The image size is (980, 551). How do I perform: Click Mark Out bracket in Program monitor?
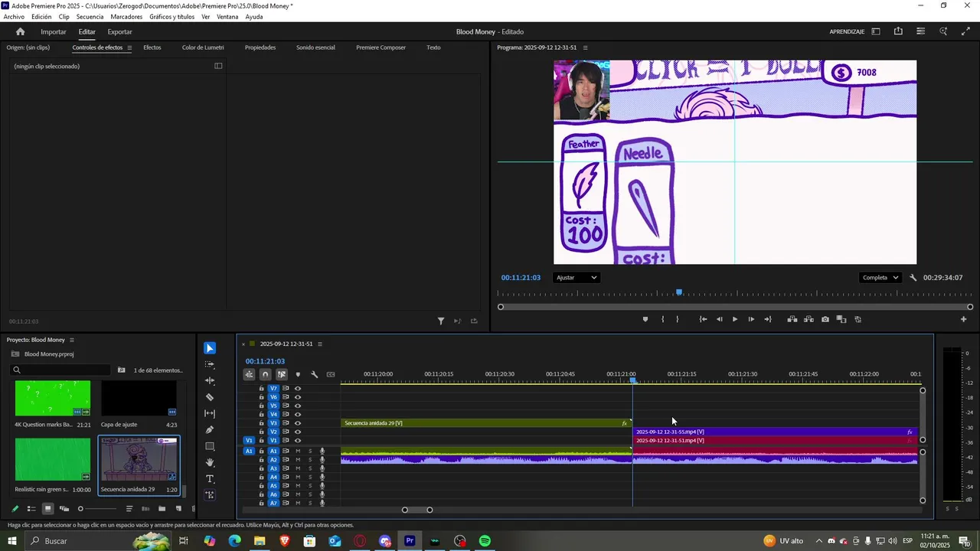tap(677, 319)
